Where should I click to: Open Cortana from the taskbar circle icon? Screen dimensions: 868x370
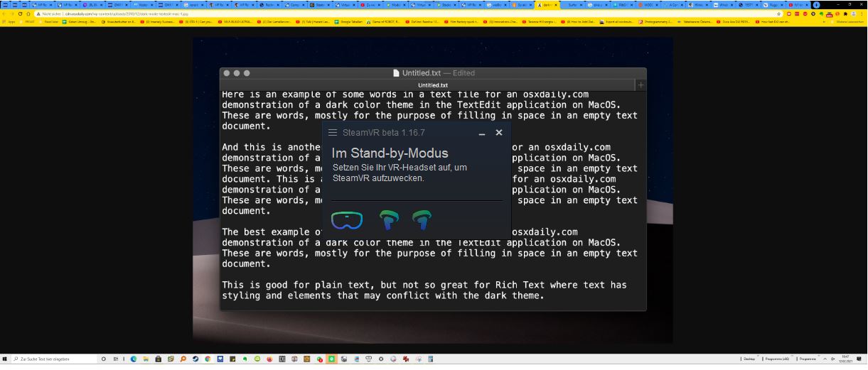pos(104,359)
